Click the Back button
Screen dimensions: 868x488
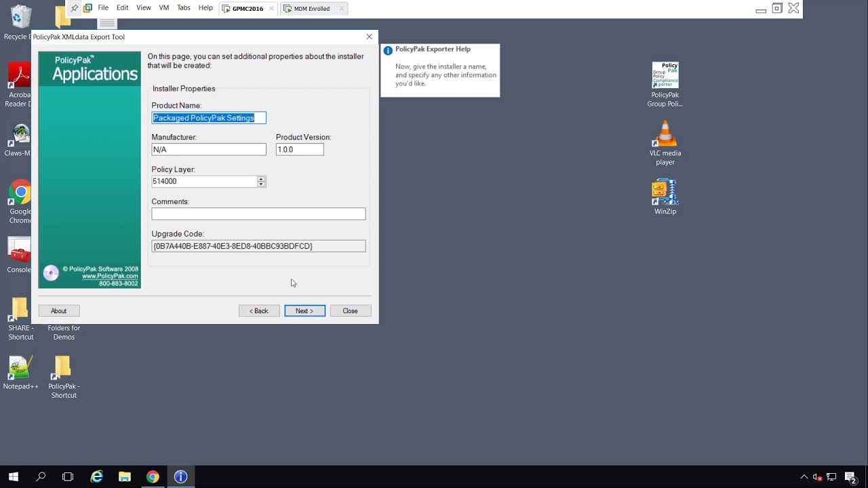259,311
